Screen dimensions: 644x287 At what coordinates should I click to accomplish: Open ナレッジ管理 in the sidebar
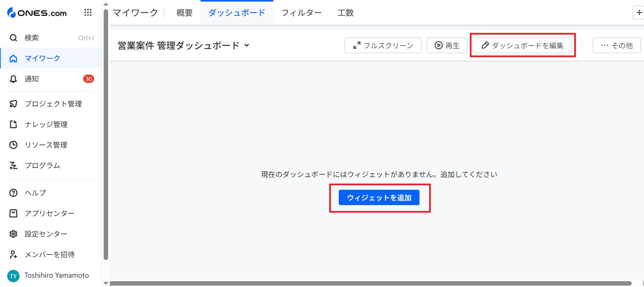coord(51,124)
